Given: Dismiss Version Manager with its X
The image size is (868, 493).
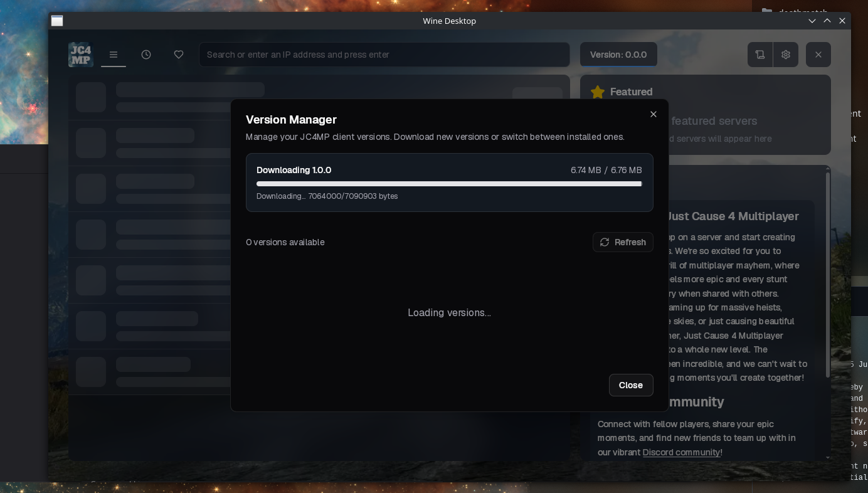Looking at the screenshot, I should click(654, 114).
